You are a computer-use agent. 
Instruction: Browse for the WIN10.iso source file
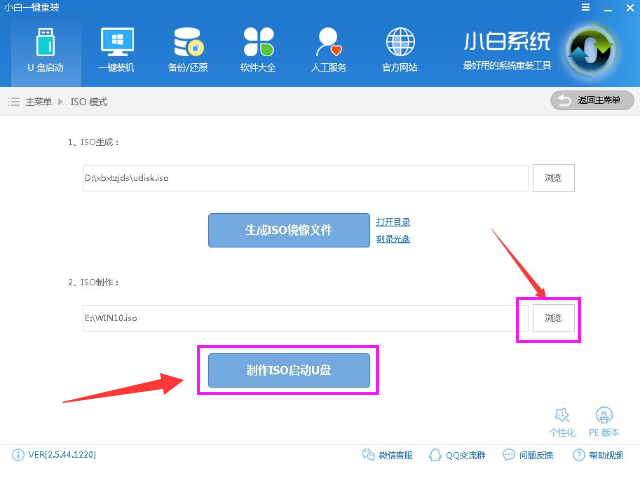click(553, 318)
